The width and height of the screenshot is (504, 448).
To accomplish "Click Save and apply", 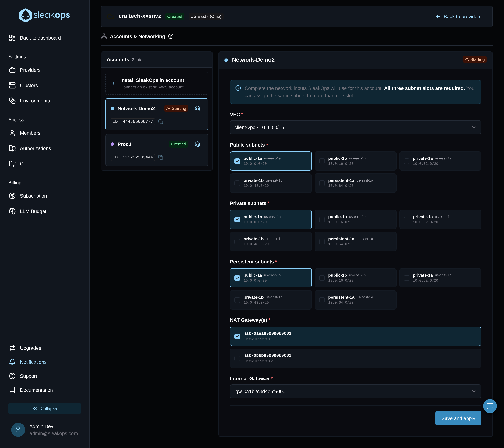I will pos(458,418).
